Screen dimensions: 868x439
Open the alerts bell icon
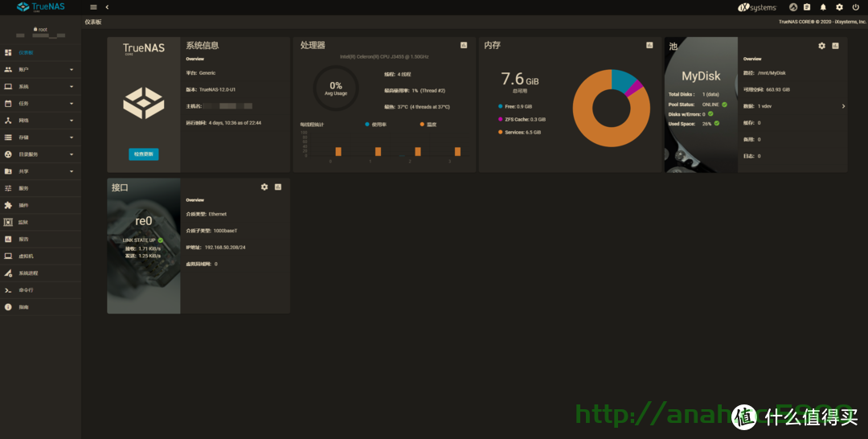coord(823,7)
